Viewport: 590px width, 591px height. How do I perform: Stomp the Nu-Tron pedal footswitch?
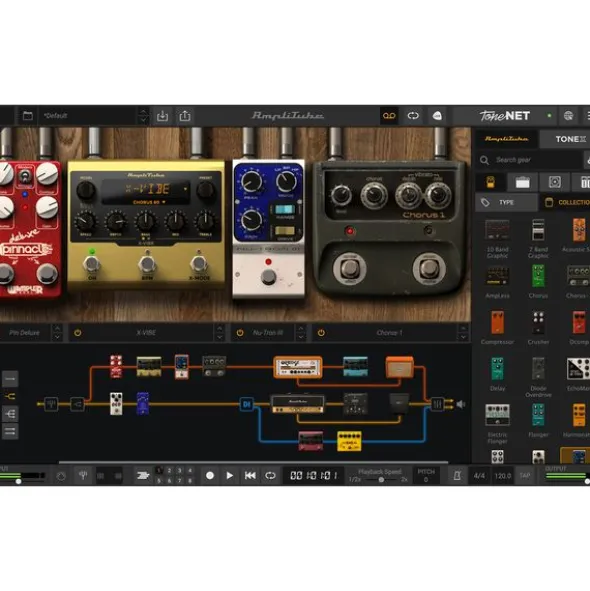(x=268, y=277)
